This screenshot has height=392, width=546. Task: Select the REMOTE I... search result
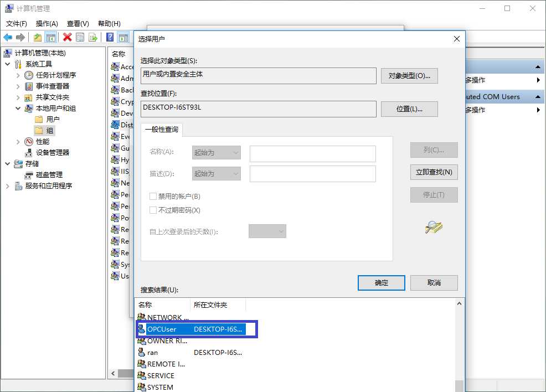(162, 364)
